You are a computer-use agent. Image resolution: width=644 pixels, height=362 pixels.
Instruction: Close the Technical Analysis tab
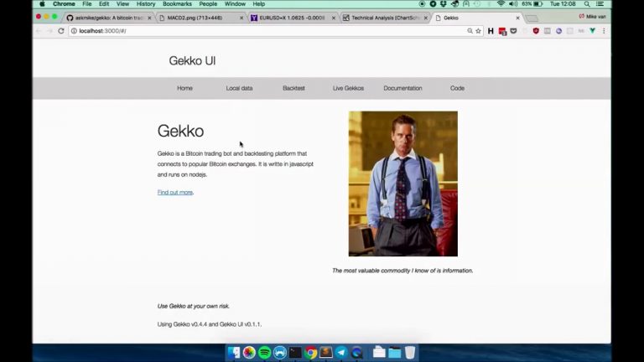pos(425,18)
